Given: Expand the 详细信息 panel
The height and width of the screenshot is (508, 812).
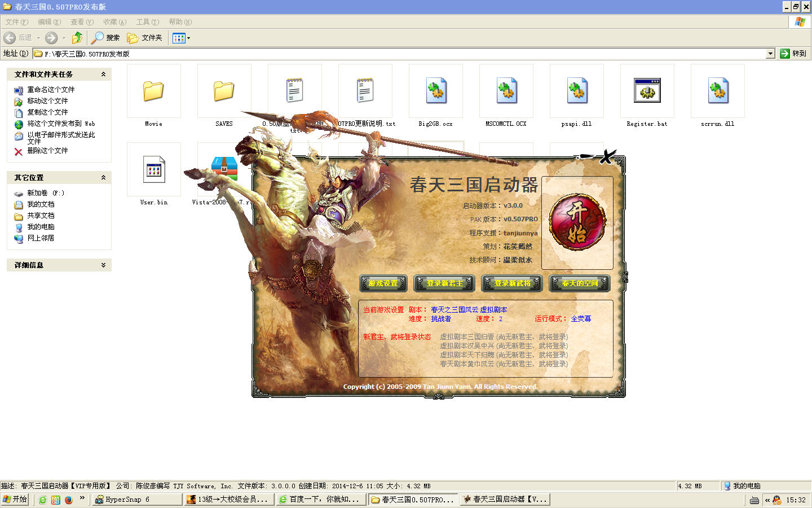Looking at the screenshot, I should [103, 265].
